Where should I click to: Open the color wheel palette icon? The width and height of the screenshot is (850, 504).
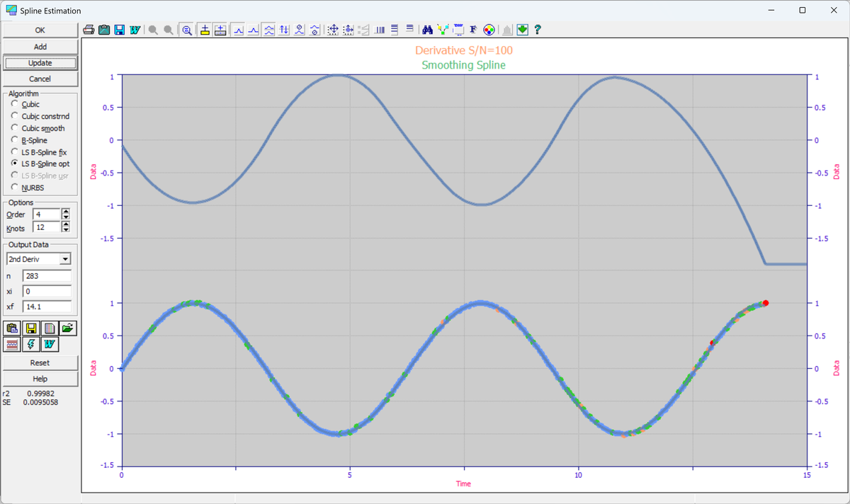(x=488, y=30)
